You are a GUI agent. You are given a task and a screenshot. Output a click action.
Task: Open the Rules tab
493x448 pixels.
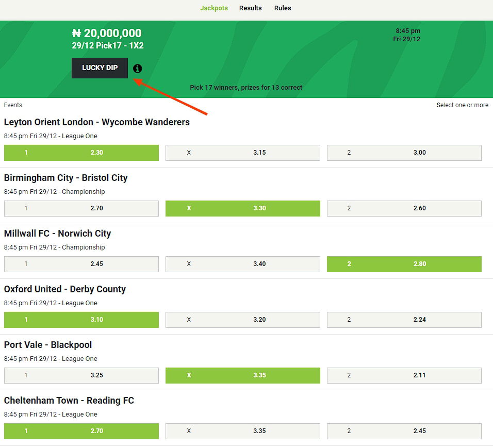tap(283, 8)
